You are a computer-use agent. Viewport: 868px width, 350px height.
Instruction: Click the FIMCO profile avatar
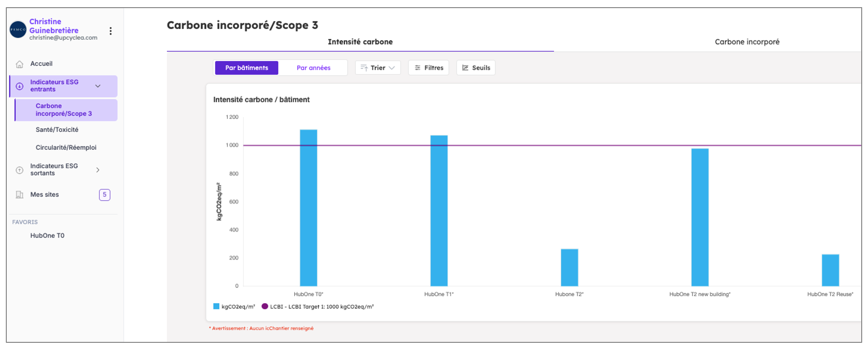[18, 30]
